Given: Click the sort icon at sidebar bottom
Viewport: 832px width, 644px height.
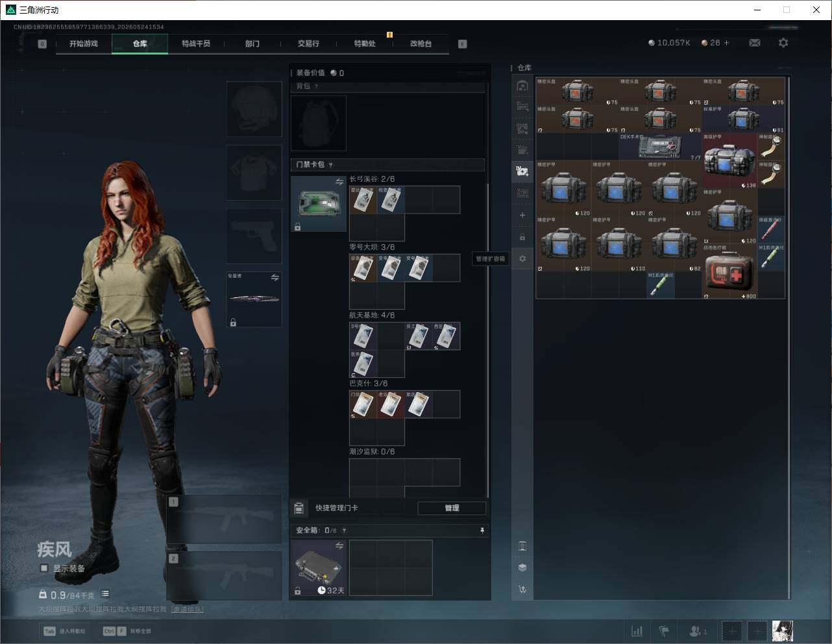Looking at the screenshot, I should point(522,589).
